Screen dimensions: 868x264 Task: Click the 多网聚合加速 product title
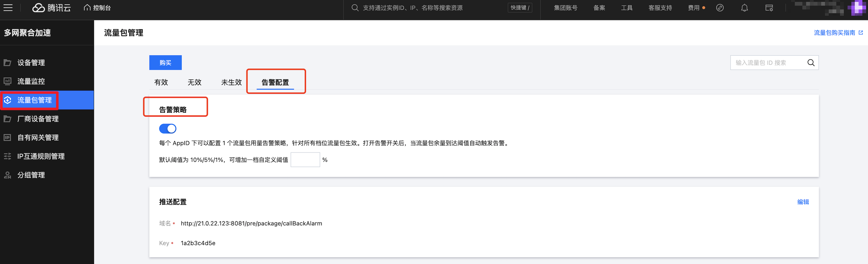pyautogui.click(x=27, y=33)
